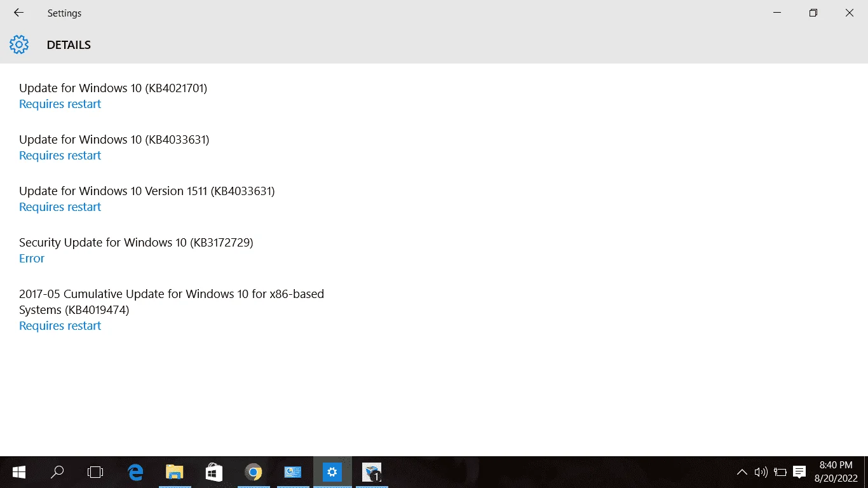The height and width of the screenshot is (488, 868).
Task: Select 2017-05 Cumulative Update title text
Action: click(172, 302)
